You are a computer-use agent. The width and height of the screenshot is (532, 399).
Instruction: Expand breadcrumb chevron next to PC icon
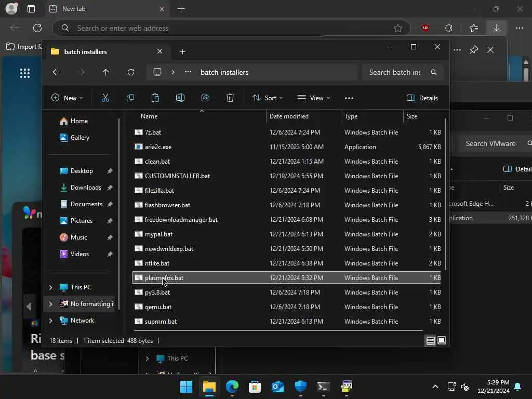pyautogui.click(x=173, y=72)
